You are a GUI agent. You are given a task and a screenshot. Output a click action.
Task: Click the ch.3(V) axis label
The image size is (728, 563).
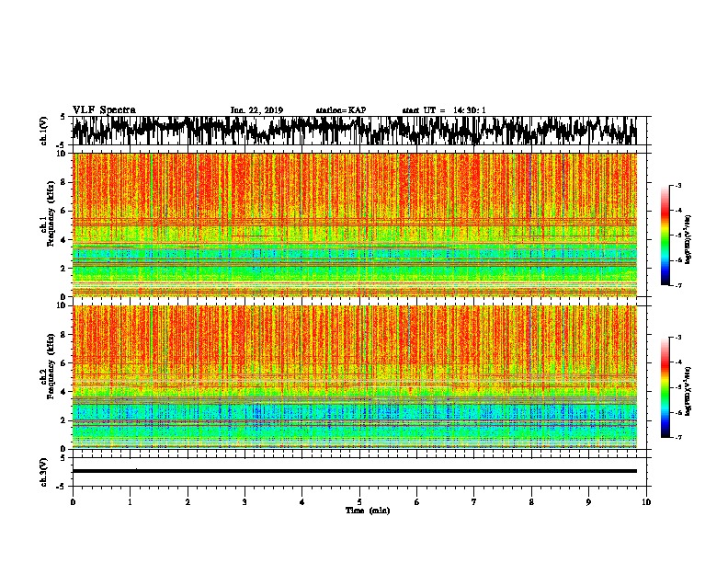click(44, 472)
